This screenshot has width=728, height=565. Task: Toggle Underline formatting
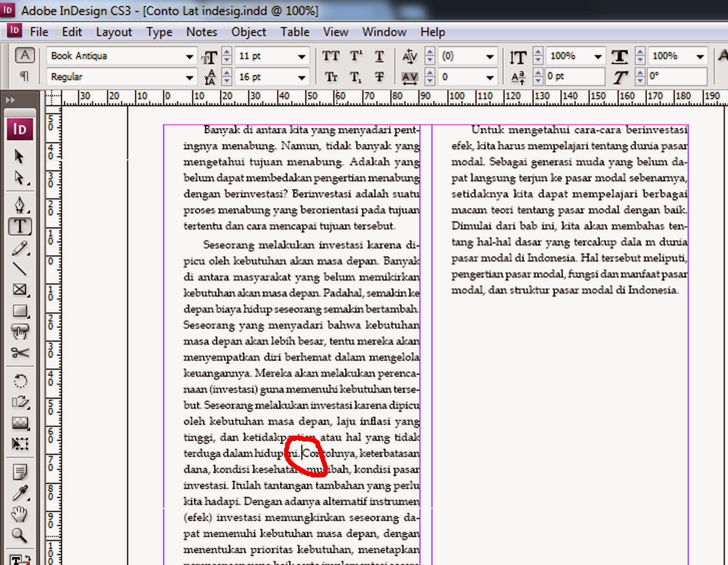pyautogui.click(x=379, y=56)
